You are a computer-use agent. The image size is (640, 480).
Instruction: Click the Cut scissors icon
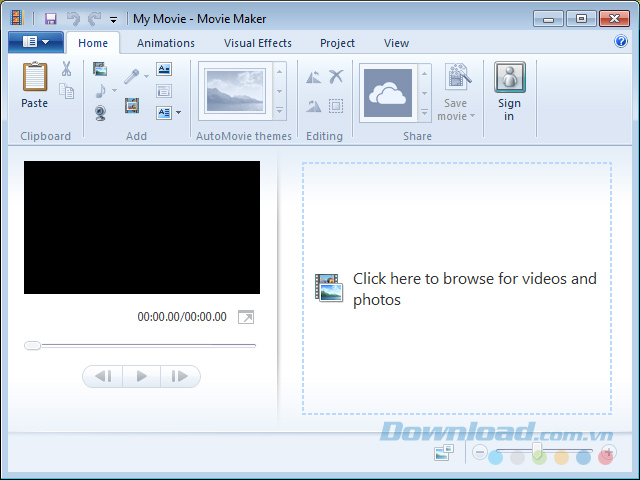66,69
